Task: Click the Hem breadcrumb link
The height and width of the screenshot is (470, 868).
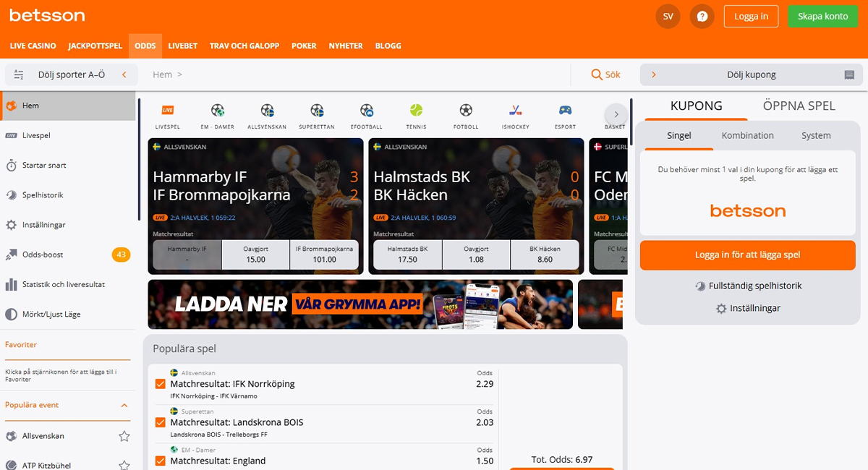Action: coord(163,74)
